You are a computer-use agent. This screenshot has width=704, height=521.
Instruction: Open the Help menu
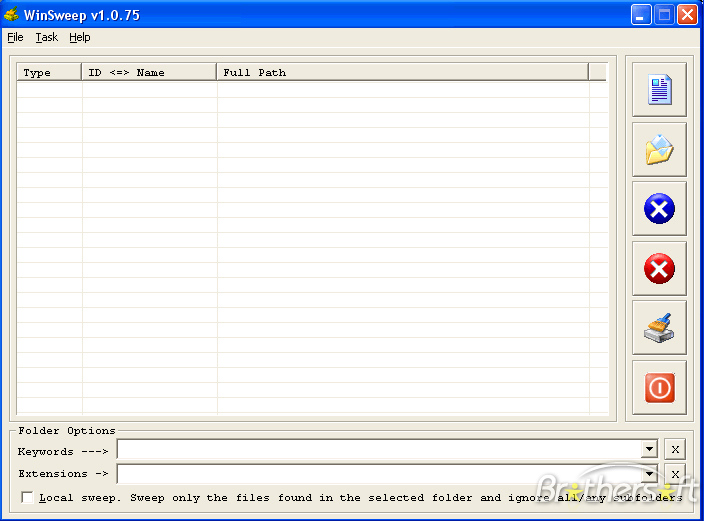[80, 37]
